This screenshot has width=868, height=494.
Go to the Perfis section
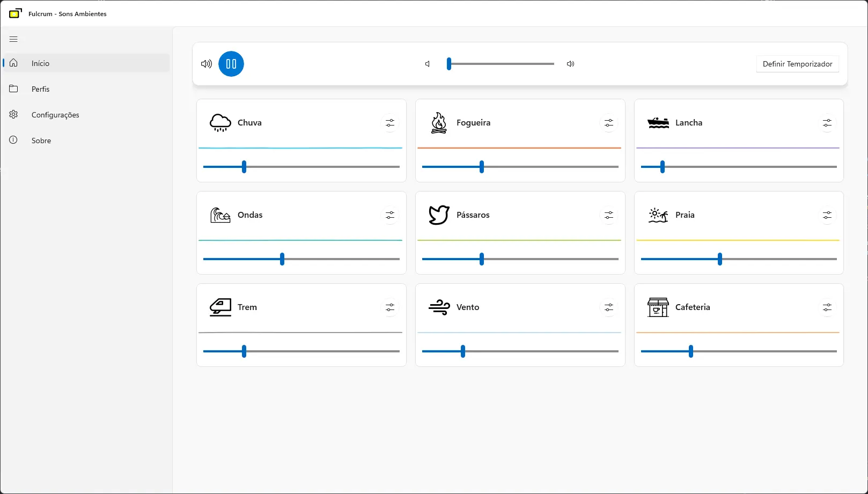click(40, 89)
